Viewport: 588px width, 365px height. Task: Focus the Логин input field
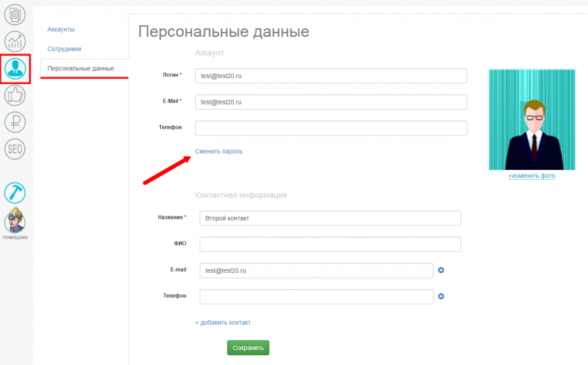(331, 76)
